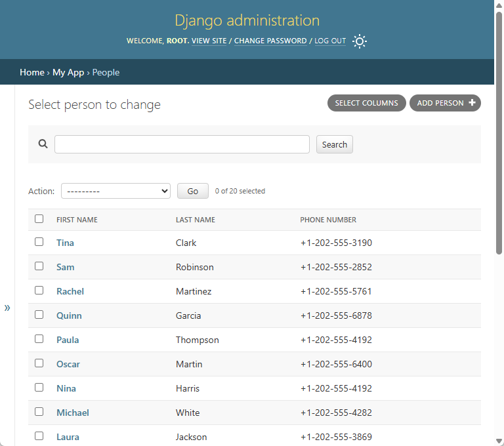
Task: Click the vertical scrollbar thumb
Action: (x=499, y=133)
